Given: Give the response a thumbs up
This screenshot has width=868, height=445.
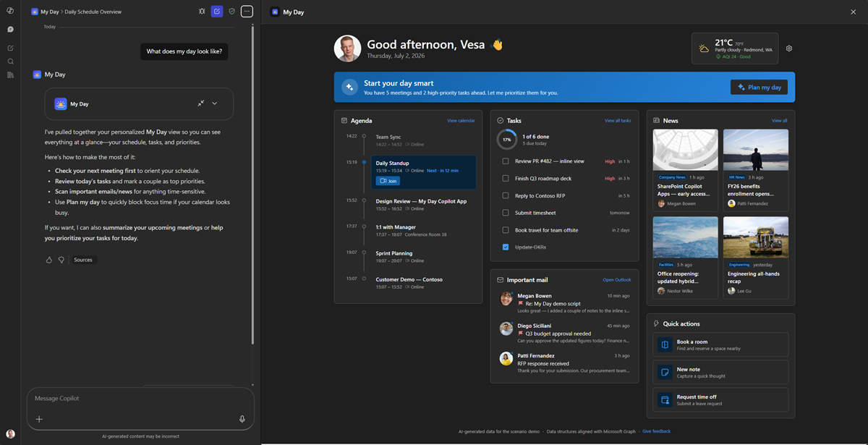Looking at the screenshot, I should pos(49,260).
